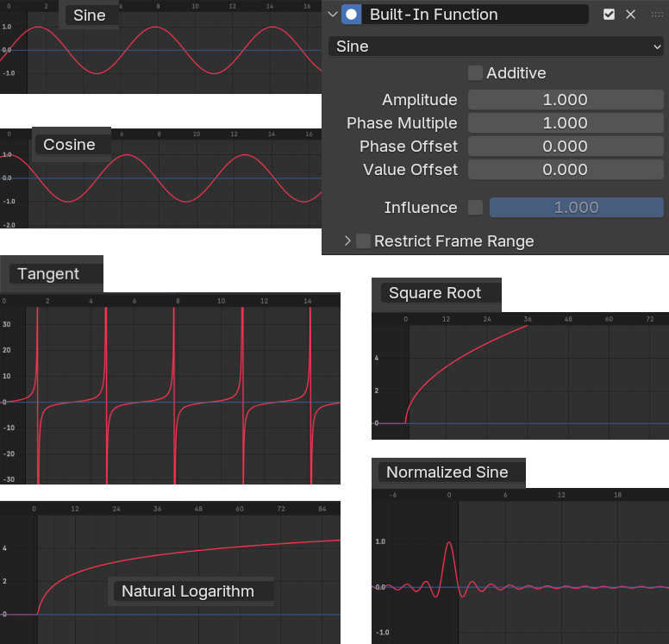Expand the Restrict Frame Range section

347,241
